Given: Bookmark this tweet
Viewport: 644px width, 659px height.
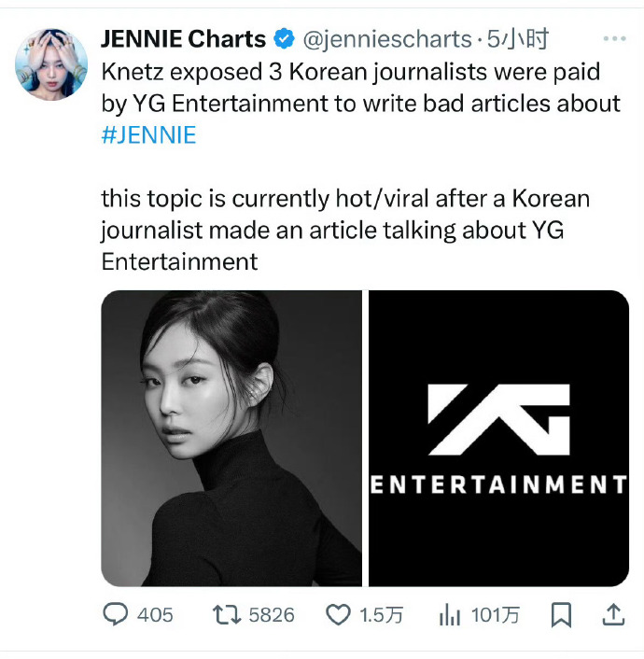Looking at the screenshot, I should [x=561, y=614].
